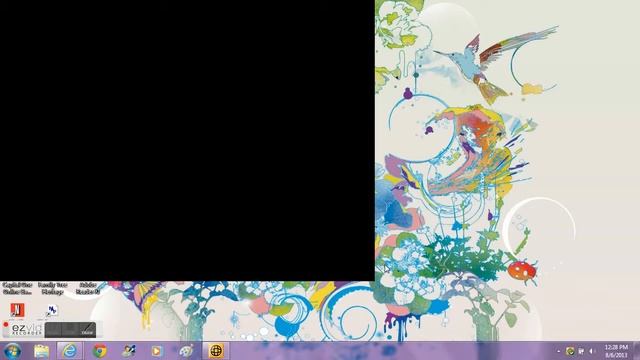Select the first desktop icon label above the red N
640x360 pixels.
[x=17, y=288]
